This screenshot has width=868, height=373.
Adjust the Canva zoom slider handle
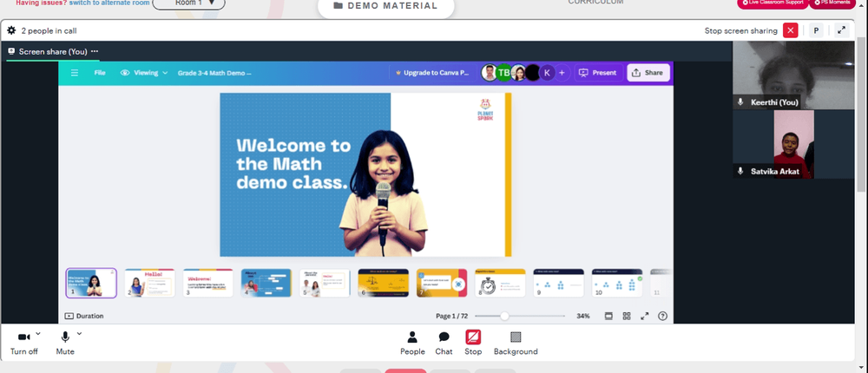click(x=504, y=316)
